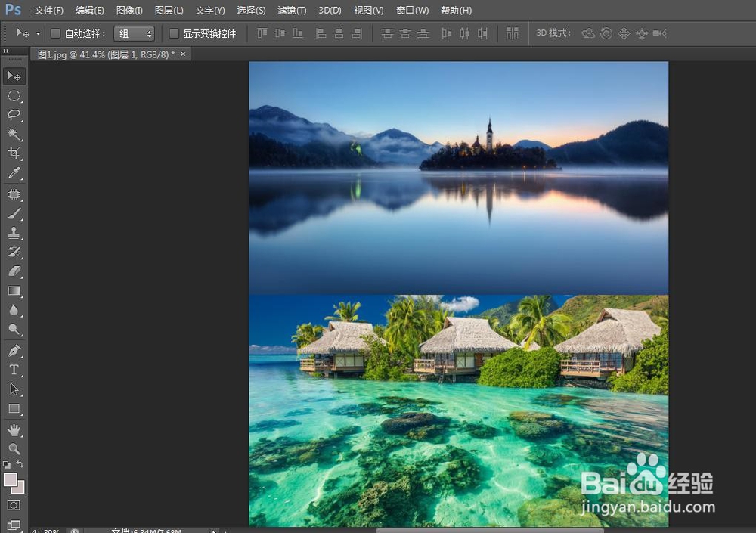Click Distribute Bottom Edges icon
This screenshot has width=756, height=533.
coord(423,33)
